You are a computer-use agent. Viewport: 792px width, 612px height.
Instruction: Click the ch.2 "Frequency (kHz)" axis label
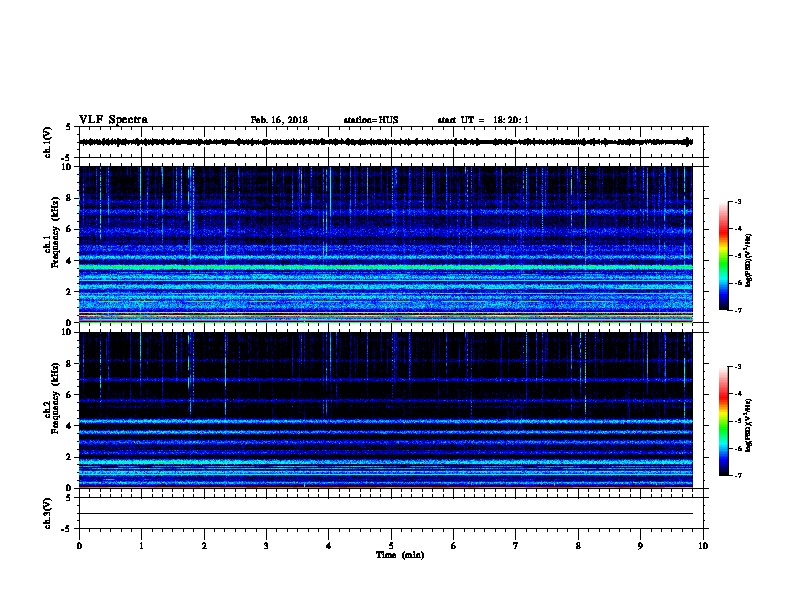(55, 398)
